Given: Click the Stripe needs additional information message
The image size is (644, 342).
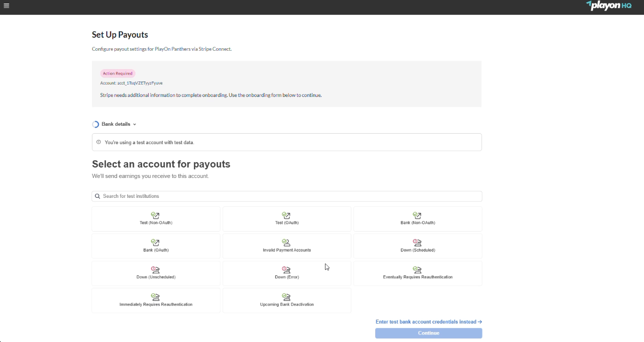Looking at the screenshot, I should click(211, 95).
